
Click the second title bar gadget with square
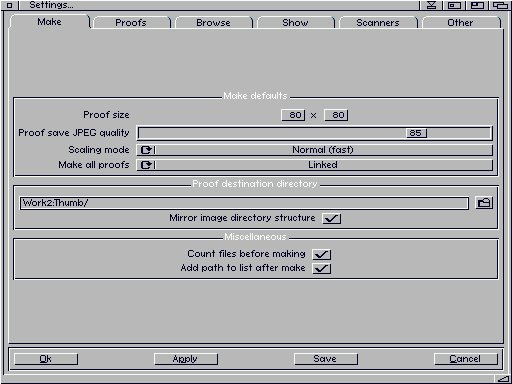[454, 5]
